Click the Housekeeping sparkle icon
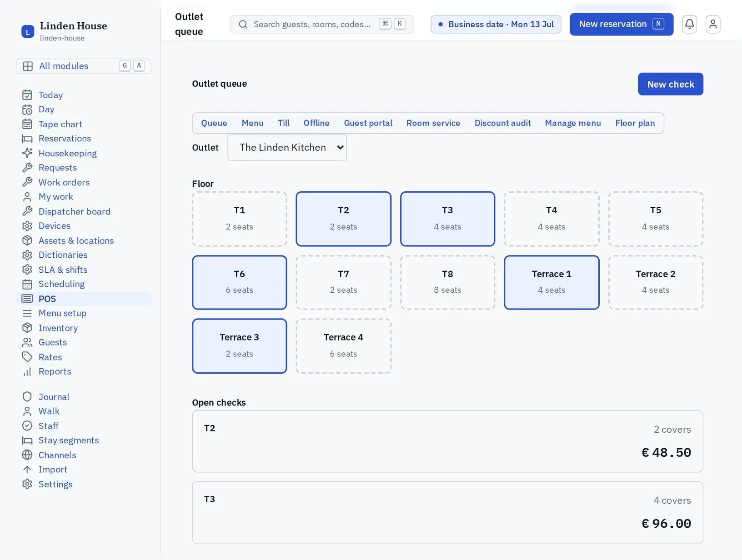 click(27, 153)
